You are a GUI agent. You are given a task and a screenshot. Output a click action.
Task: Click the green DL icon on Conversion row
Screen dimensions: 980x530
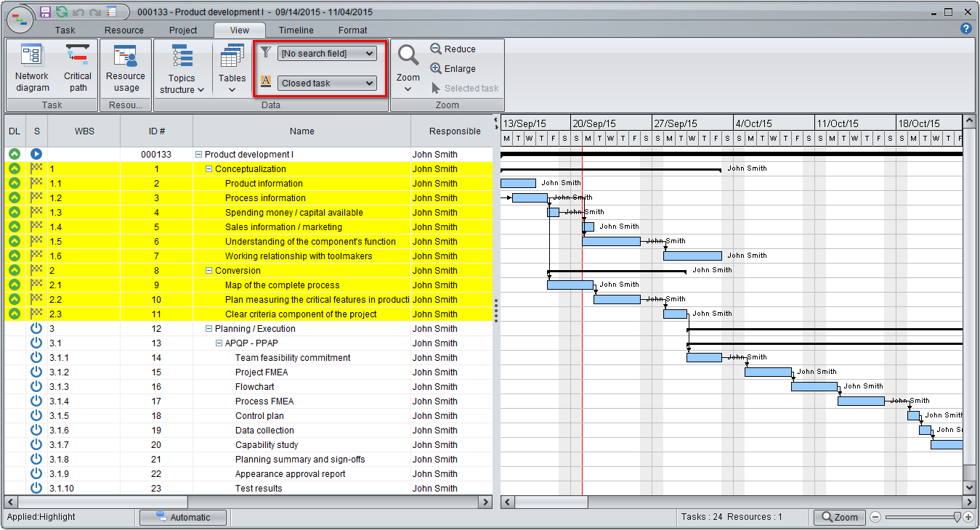point(15,270)
